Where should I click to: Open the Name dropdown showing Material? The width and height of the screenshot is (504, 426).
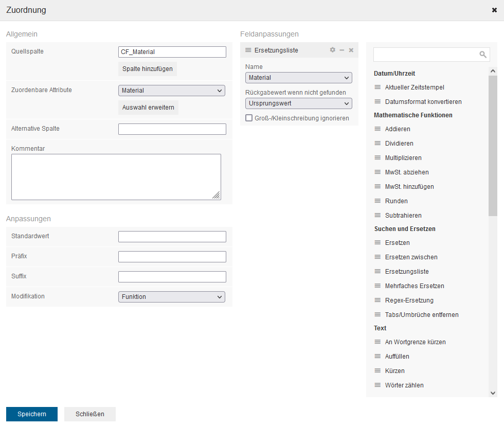(299, 78)
